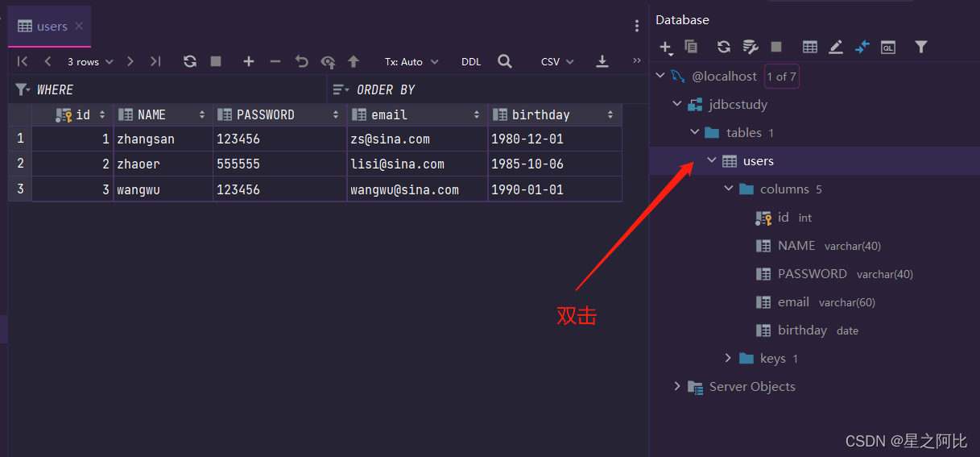
Task: Open data source properties wrench icon
Action: coord(751,47)
